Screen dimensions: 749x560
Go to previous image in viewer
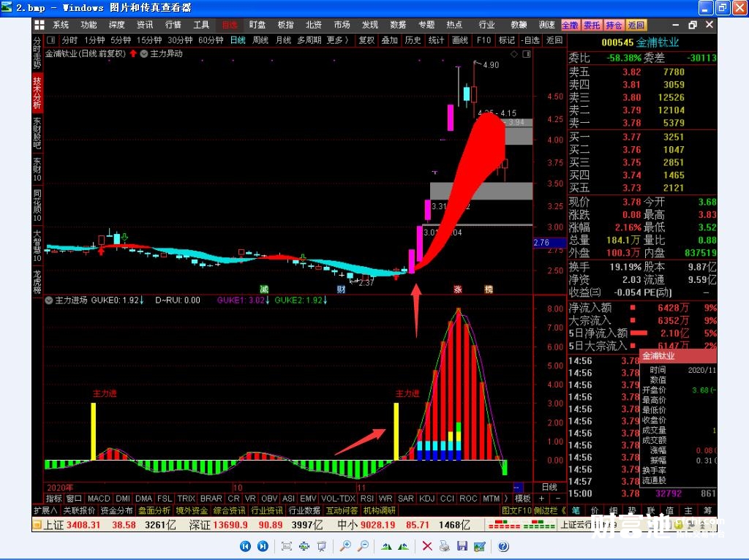click(x=246, y=546)
